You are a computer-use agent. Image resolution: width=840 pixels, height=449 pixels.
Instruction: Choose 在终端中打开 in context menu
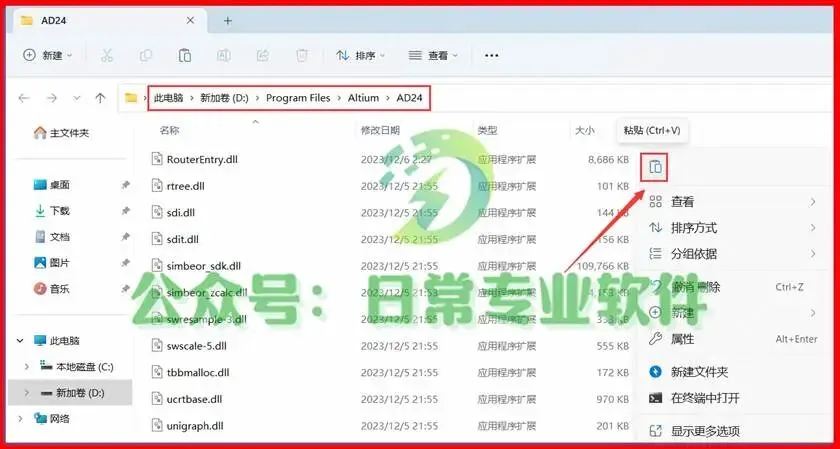[732, 398]
